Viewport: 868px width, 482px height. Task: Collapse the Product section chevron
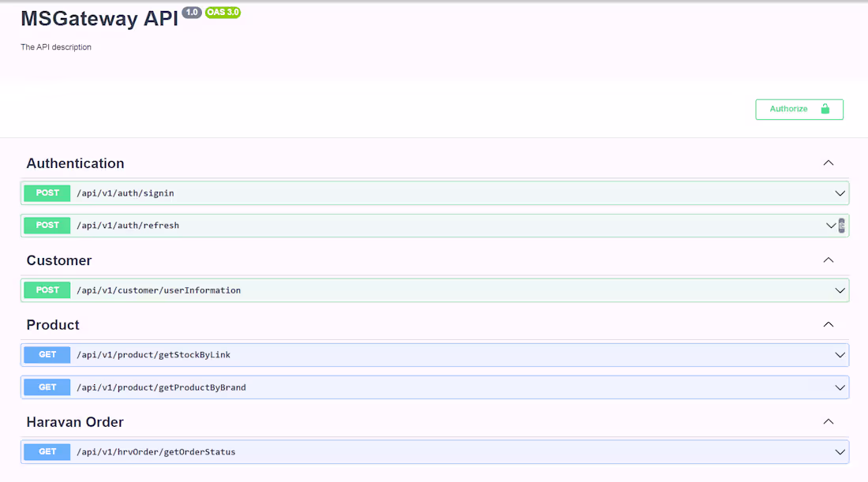pos(829,324)
